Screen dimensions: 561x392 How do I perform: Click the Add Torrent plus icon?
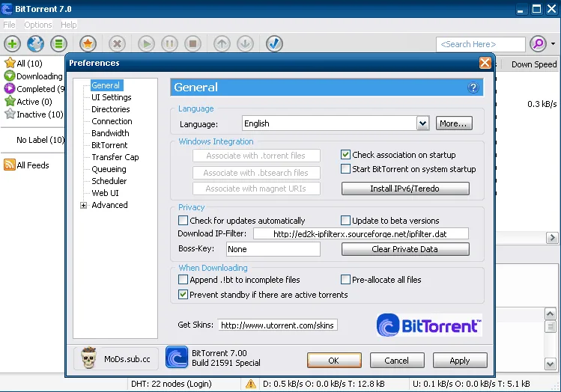click(x=12, y=43)
